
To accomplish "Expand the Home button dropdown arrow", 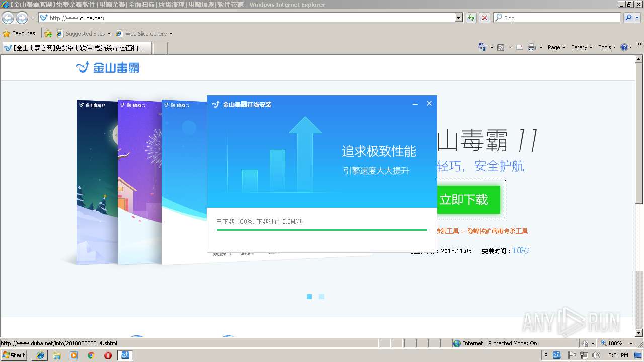I will (x=491, y=47).
